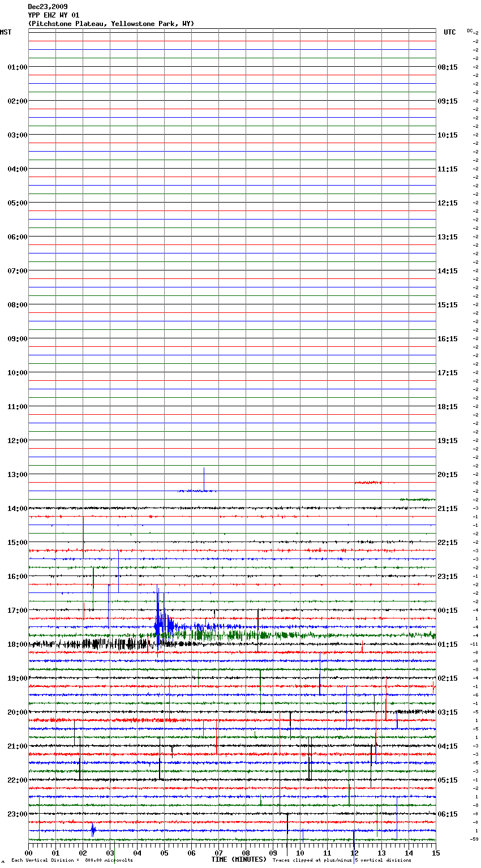Image resolution: width=481 pixels, height=868 pixels.
Task: Click the 14:15 UTC time label
Action: [448, 271]
